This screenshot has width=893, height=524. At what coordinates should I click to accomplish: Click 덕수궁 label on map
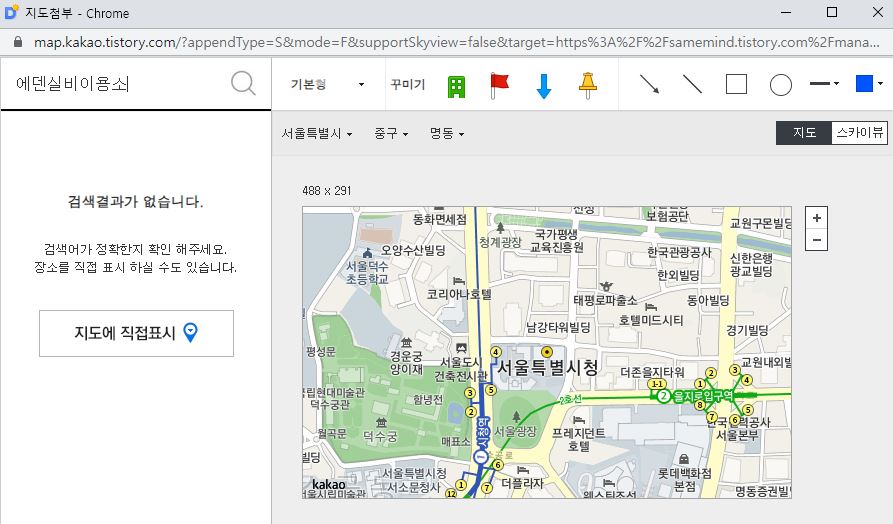380,437
